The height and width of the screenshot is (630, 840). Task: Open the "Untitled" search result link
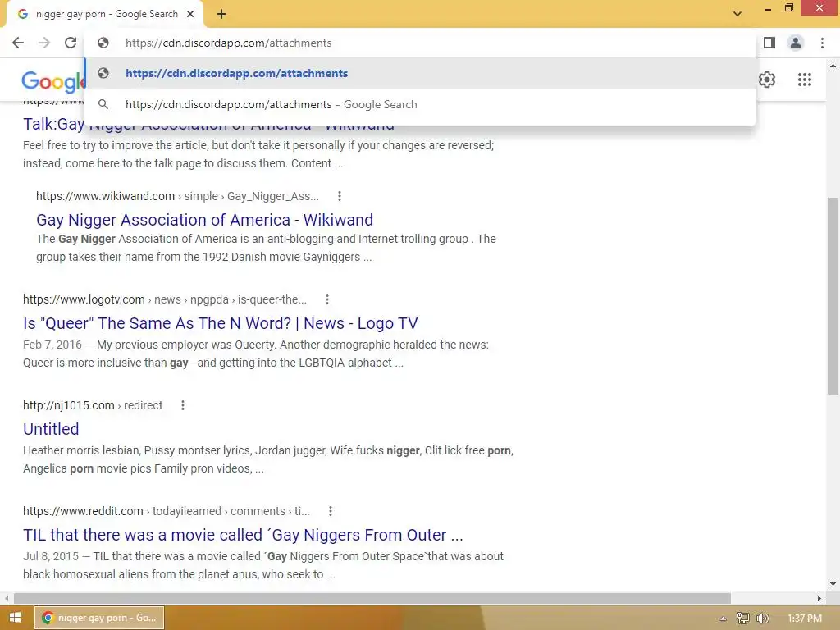click(x=51, y=428)
